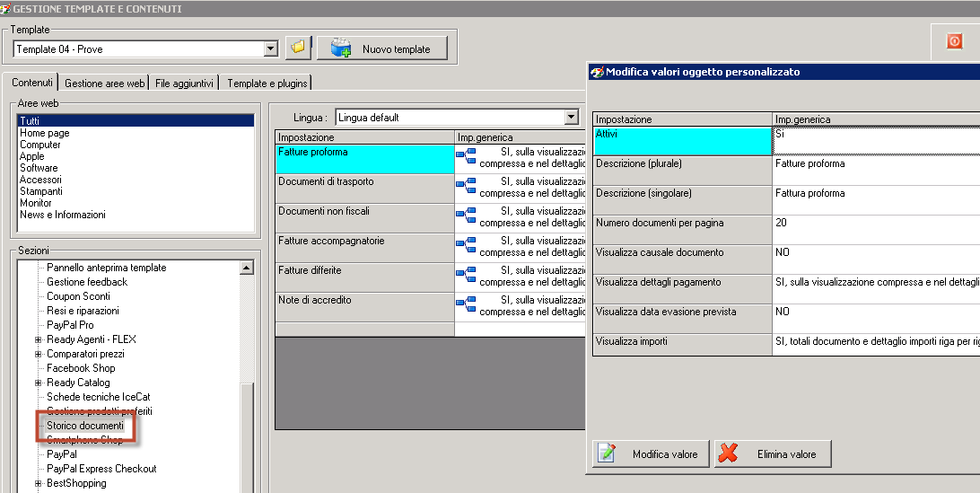Select the Documenti non fiscali row
The image size is (980, 493).
pyautogui.click(x=365, y=218)
